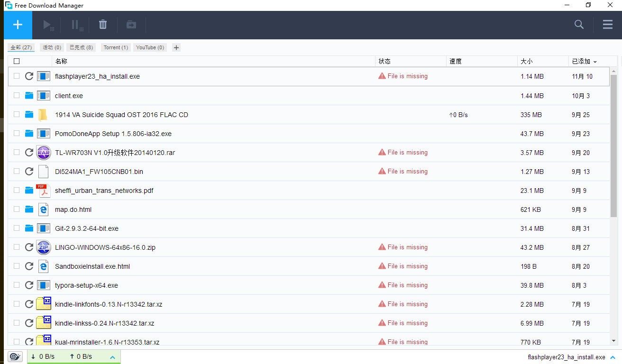Check the Git-2.9.3.2-64-bit.exe checkbox
Viewport: 622px width, 364px height.
[17, 228]
